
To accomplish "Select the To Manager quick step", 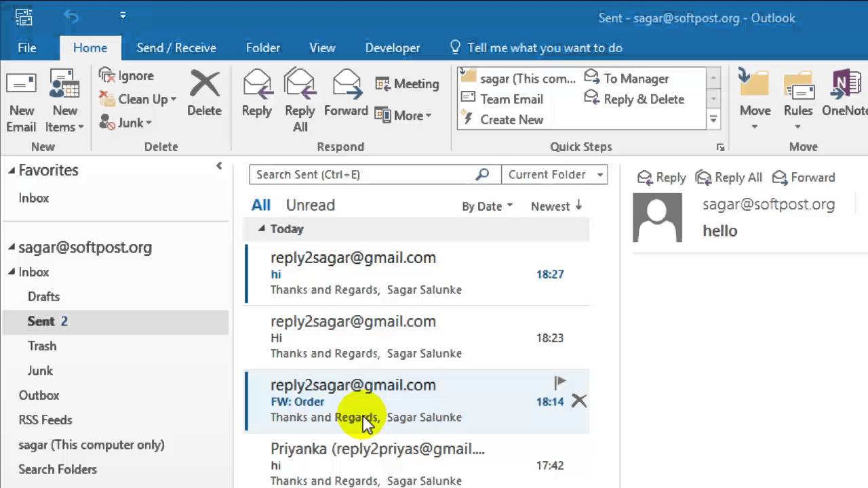I will pyautogui.click(x=627, y=79).
